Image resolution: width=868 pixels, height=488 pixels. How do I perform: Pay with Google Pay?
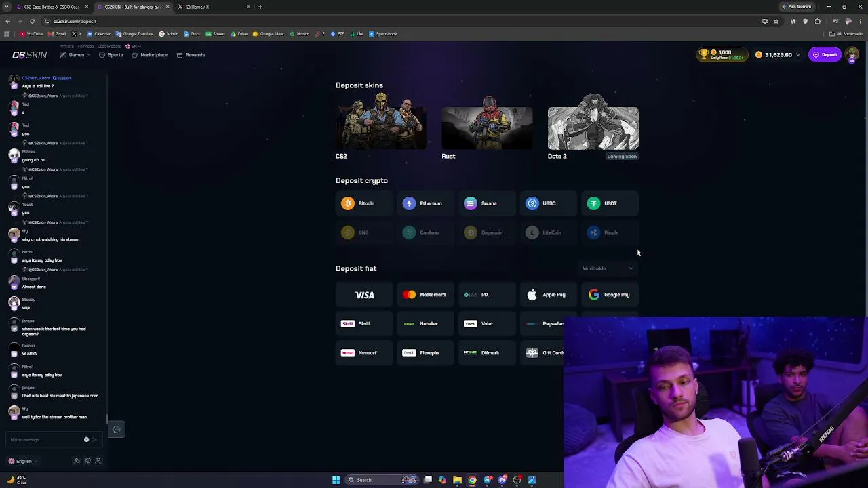pos(610,295)
